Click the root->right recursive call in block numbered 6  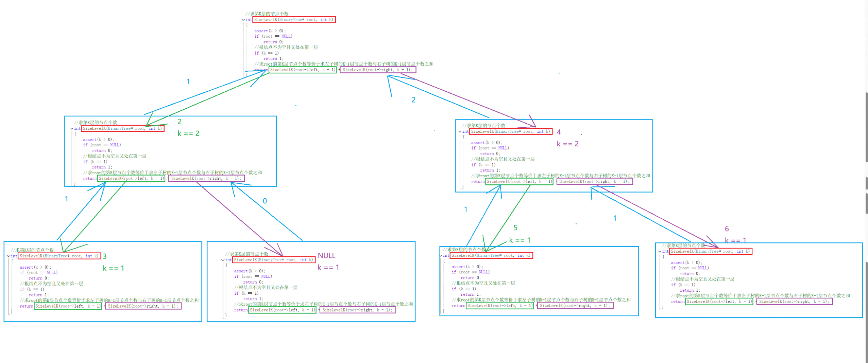pyautogui.click(x=795, y=301)
